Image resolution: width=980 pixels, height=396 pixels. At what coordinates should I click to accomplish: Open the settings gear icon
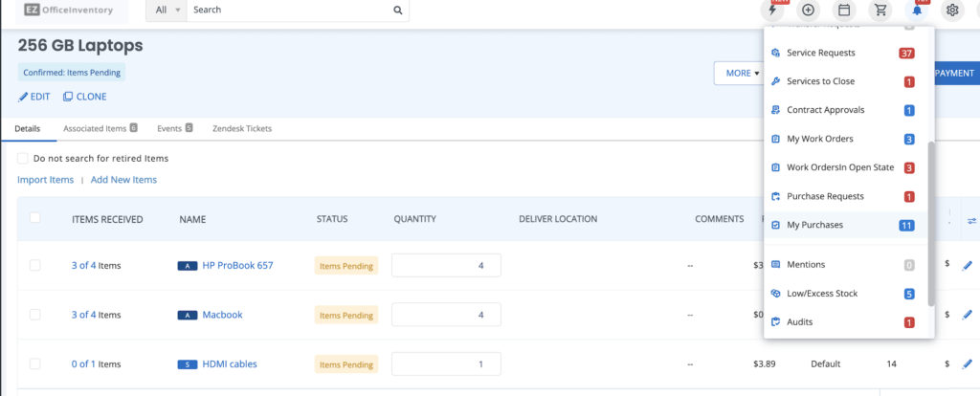click(x=952, y=10)
